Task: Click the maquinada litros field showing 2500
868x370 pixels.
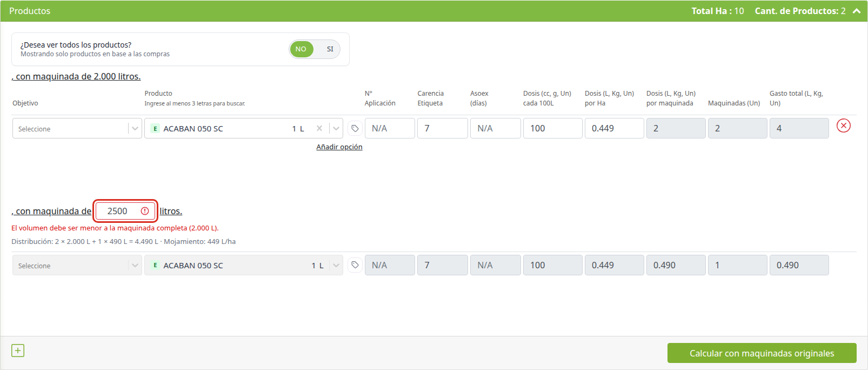Action: click(x=125, y=211)
